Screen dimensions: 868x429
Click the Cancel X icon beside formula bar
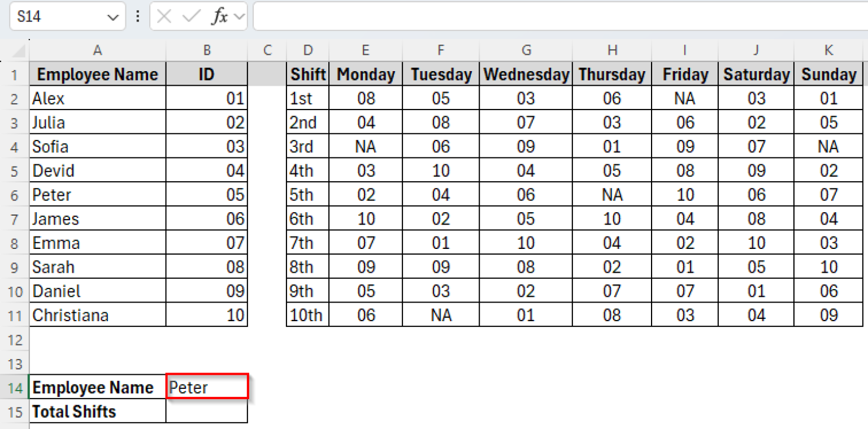pos(164,16)
